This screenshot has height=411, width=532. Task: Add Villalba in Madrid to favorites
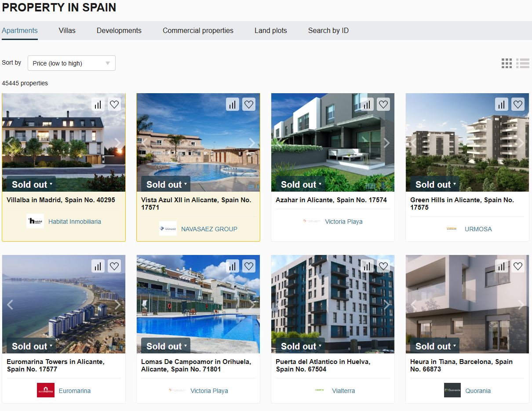(114, 104)
